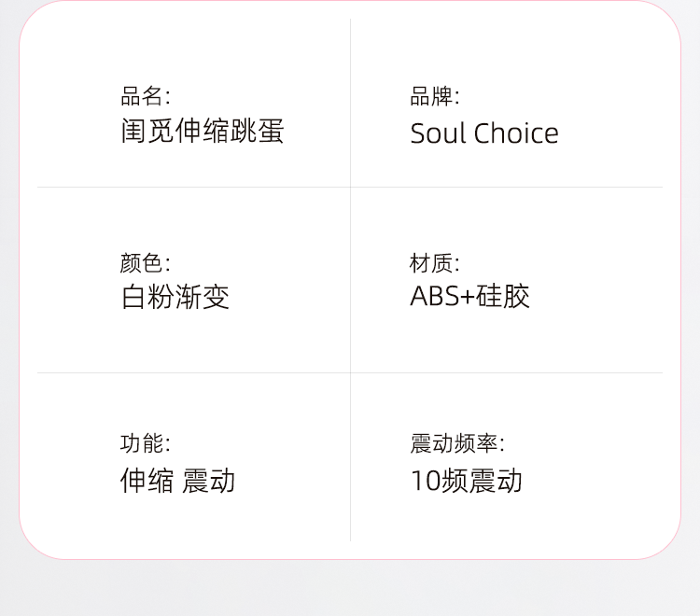Click the plus sign in ABS+硅胶
Screen dimensions: 700x616
click(468, 297)
